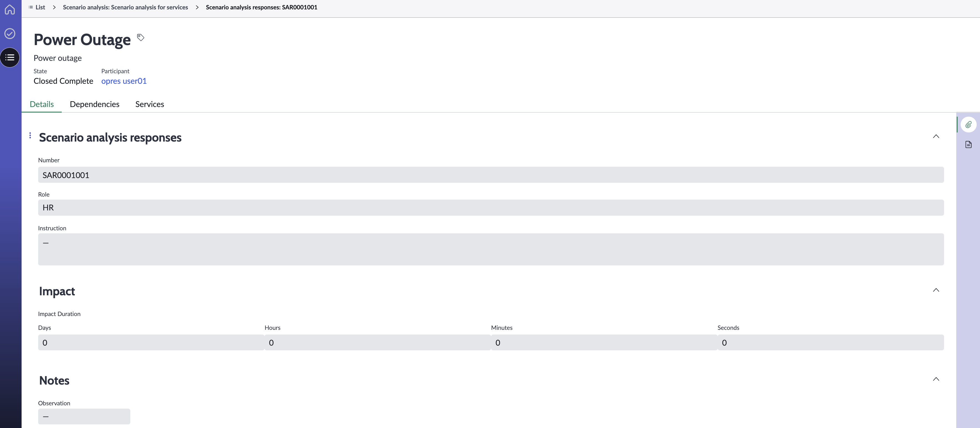Click the tag icon next to Power Outage
Viewport: 980px width, 428px height.
(140, 37)
